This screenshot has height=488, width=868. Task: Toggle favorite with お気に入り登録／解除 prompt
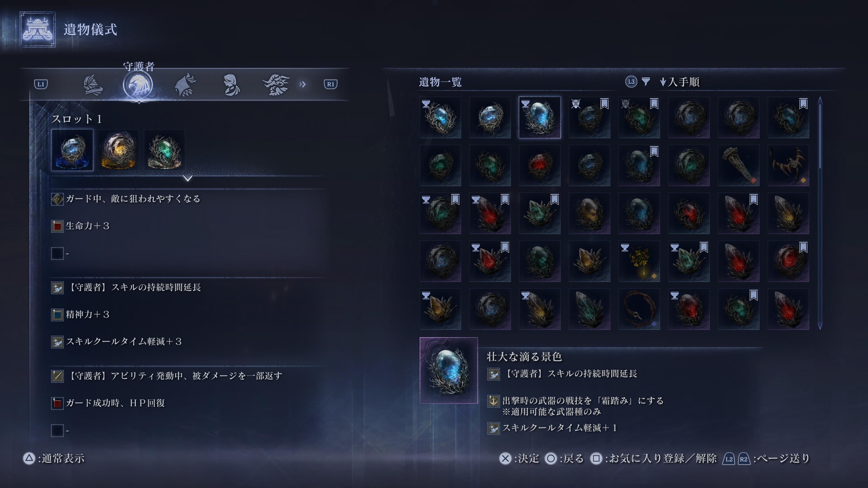coord(654,458)
